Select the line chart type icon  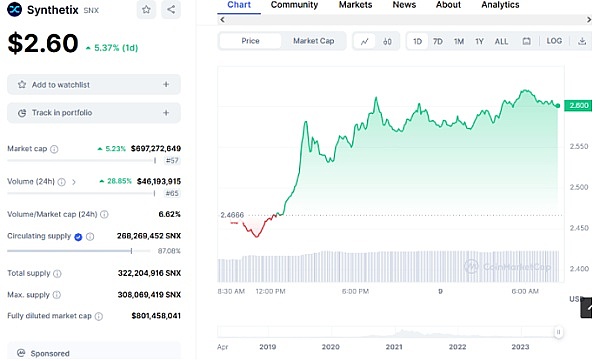tap(365, 41)
